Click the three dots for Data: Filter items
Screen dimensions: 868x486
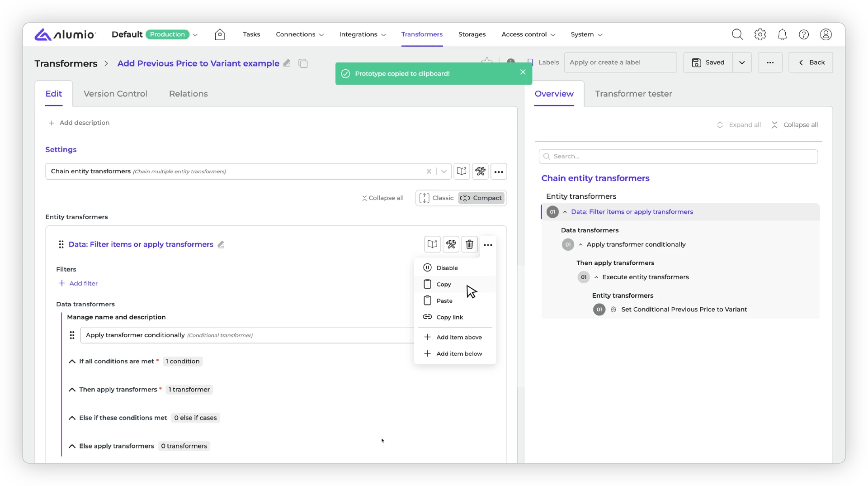coord(488,245)
